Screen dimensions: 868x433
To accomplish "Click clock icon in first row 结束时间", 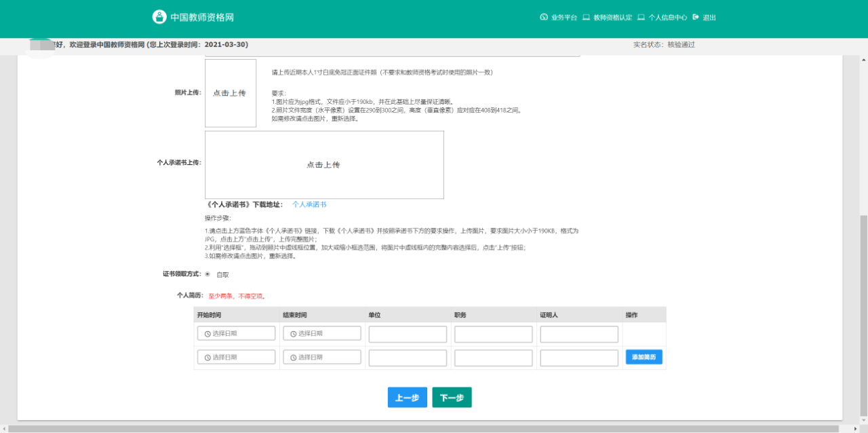I will tap(292, 333).
